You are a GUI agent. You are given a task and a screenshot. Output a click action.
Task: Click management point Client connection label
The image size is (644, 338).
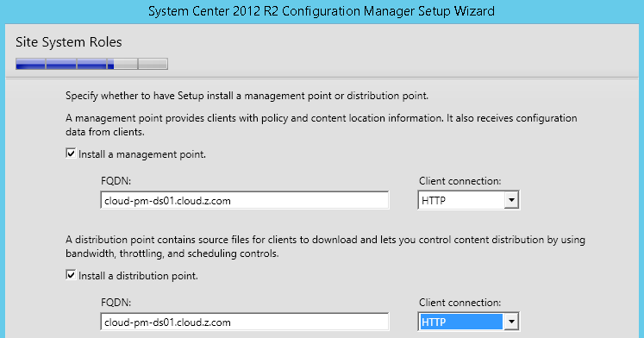pyautogui.click(x=460, y=181)
